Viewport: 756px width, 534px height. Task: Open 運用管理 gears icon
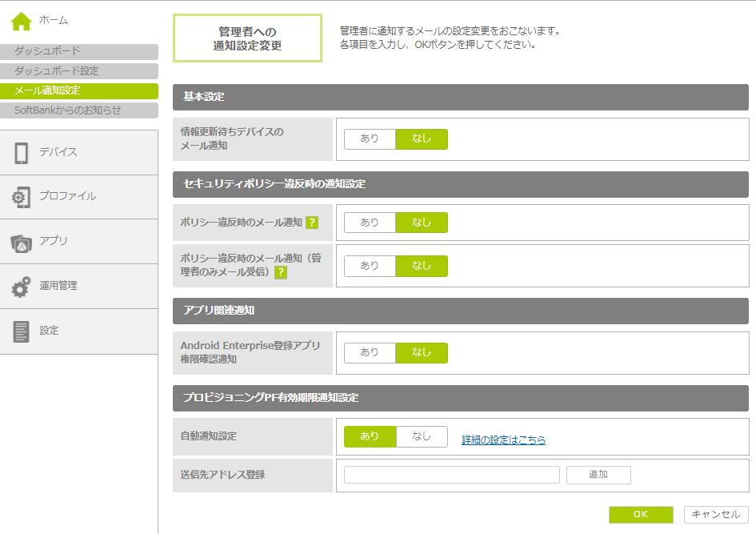click(22, 287)
